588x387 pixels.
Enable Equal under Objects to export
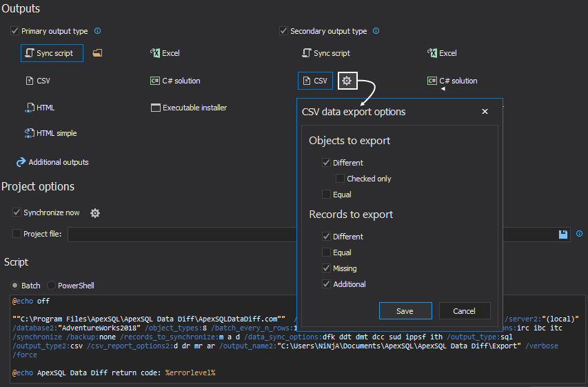tap(326, 194)
